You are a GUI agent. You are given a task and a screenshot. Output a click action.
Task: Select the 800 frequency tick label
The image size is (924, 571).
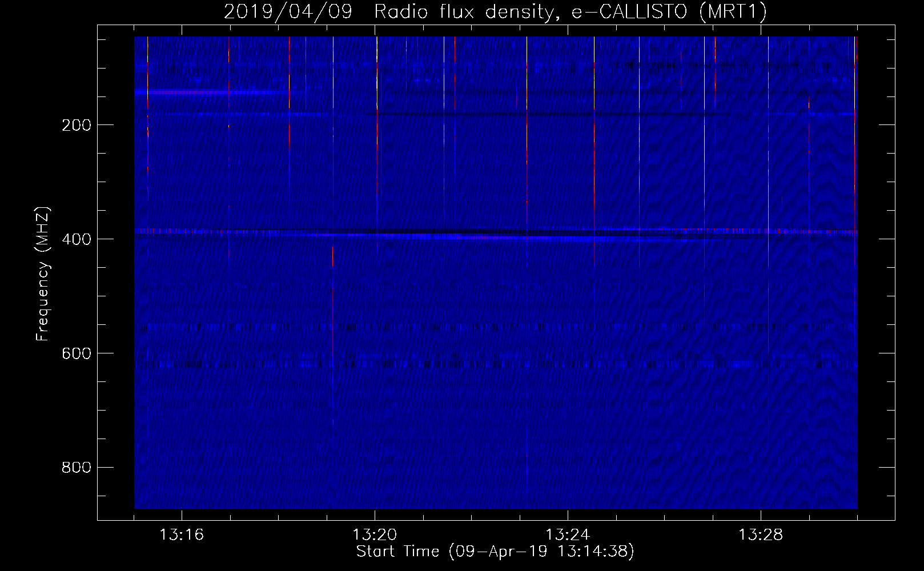pyautogui.click(x=77, y=468)
